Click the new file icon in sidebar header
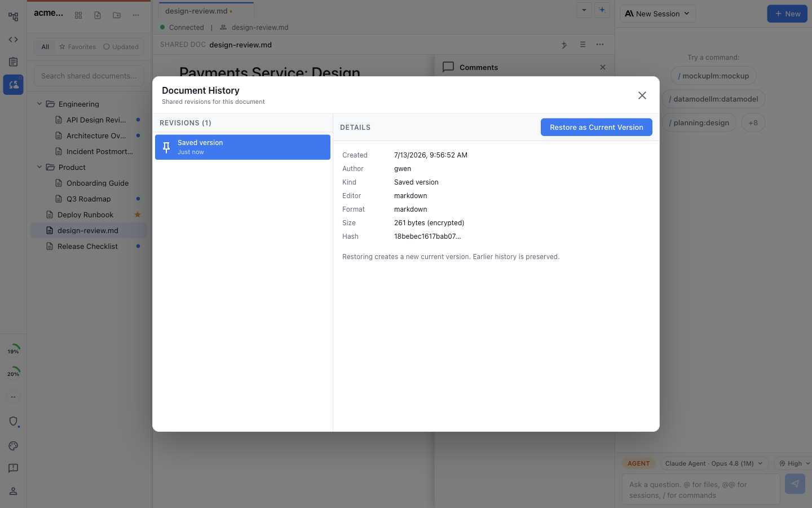 pyautogui.click(x=98, y=15)
